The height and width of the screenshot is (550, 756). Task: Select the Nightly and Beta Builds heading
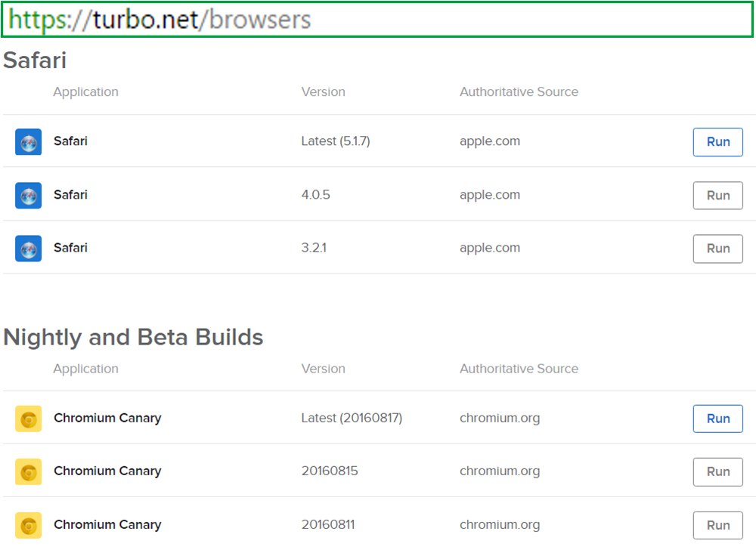coord(133,337)
